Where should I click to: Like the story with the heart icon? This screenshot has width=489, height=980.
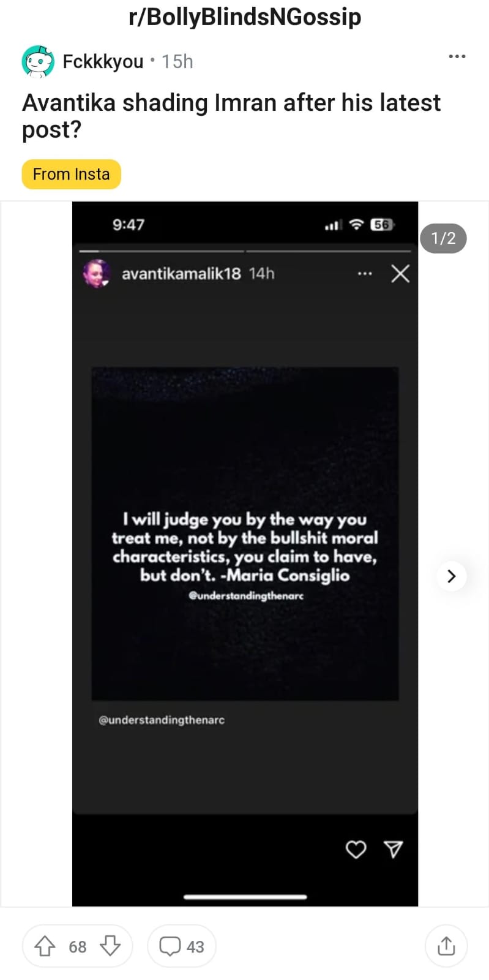tap(356, 850)
